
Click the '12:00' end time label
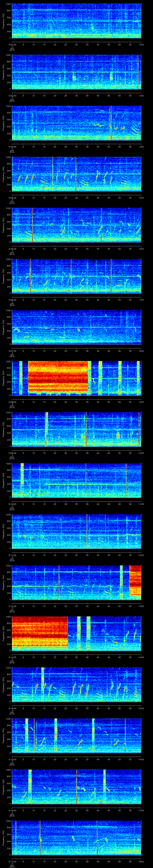[x=141, y=555]
